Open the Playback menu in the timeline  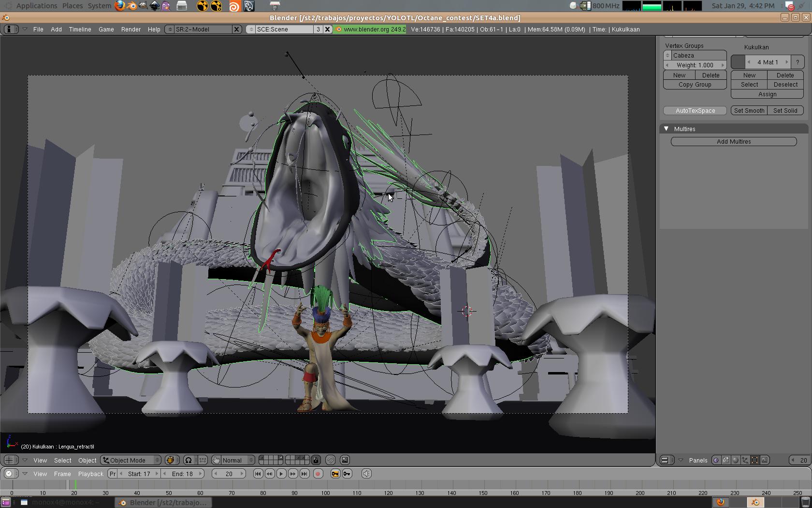click(x=90, y=474)
